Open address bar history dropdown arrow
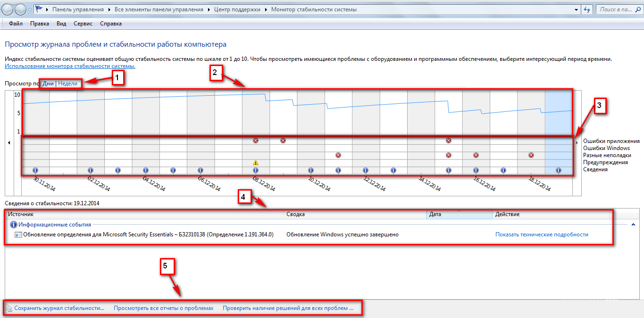644x318 pixels. pyautogui.click(x=576, y=9)
